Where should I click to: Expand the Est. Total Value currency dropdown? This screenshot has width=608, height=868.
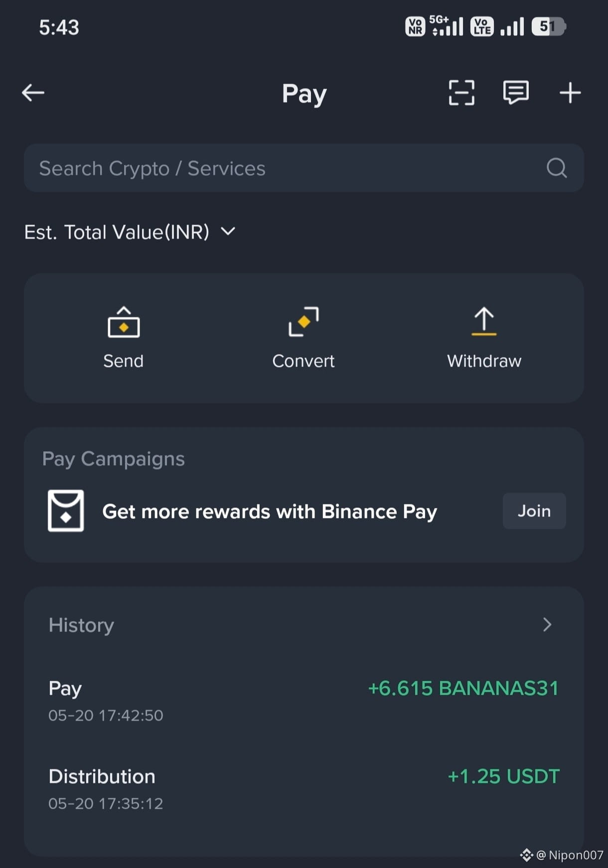pos(228,232)
